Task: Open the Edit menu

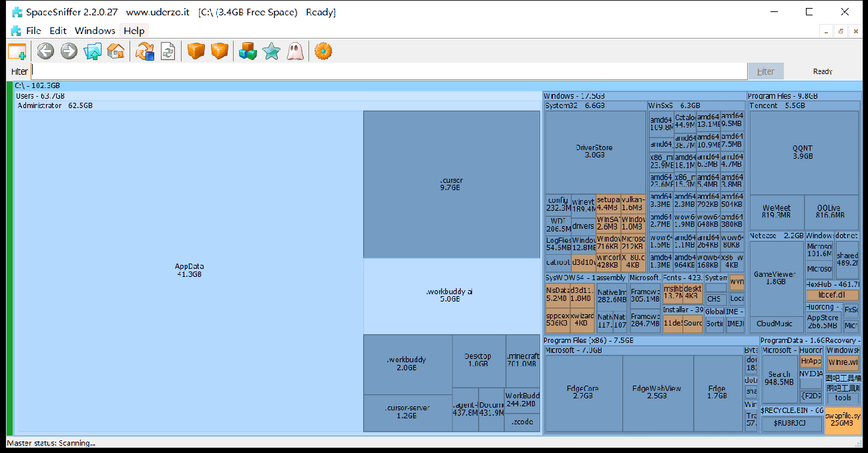Action: (x=58, y=31)
